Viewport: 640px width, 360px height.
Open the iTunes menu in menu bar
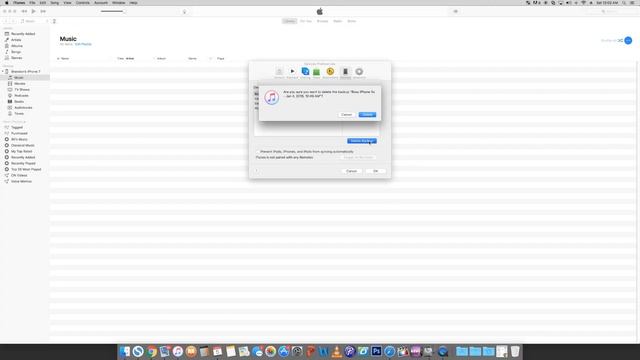19,3
